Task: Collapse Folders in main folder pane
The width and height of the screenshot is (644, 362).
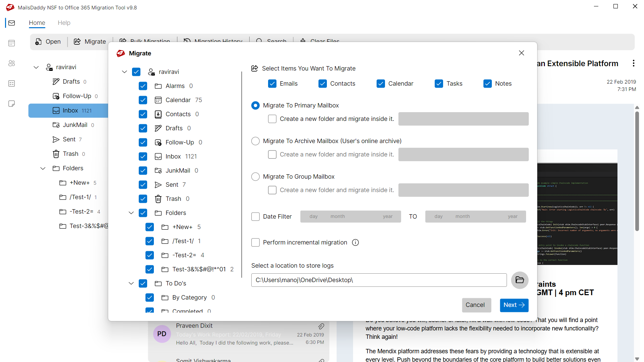Action: [x=43, y=168]
